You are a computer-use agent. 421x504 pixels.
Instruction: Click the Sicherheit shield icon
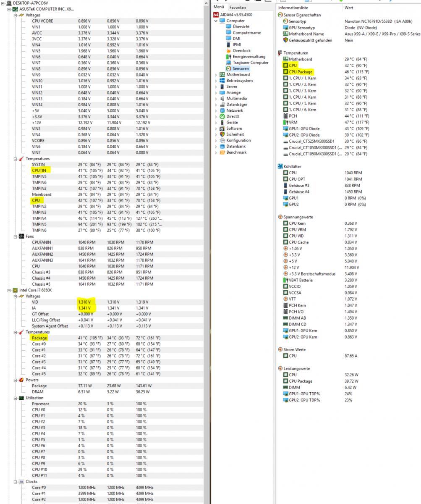tap(222, 134)
